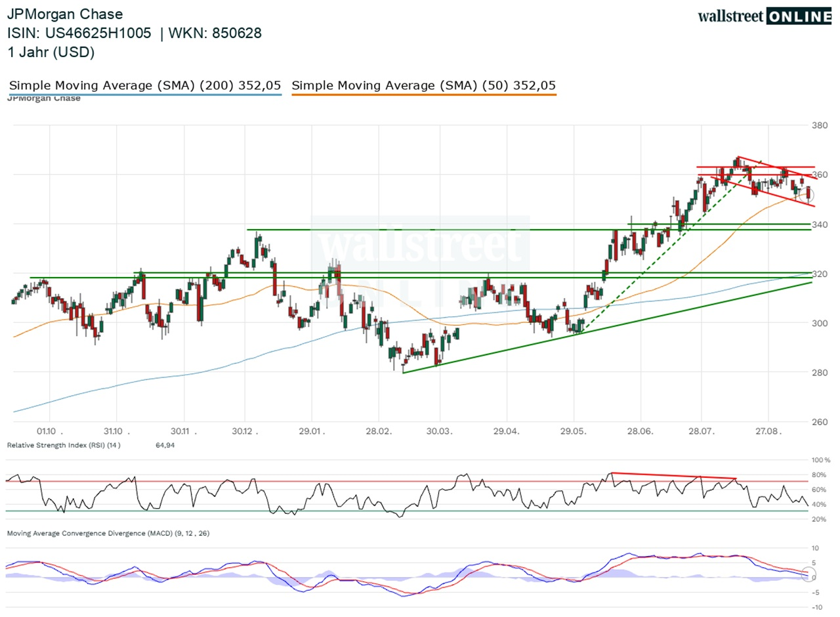Click the circled latest candle marker
Viewport: 840px width, 617px height.
point(808,194)
